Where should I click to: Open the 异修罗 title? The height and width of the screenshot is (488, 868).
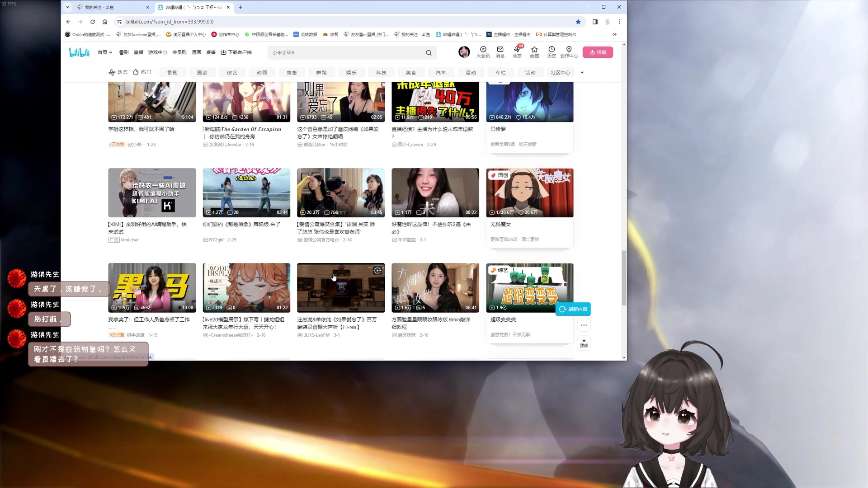pyautogui.click(x=498, y=129)
